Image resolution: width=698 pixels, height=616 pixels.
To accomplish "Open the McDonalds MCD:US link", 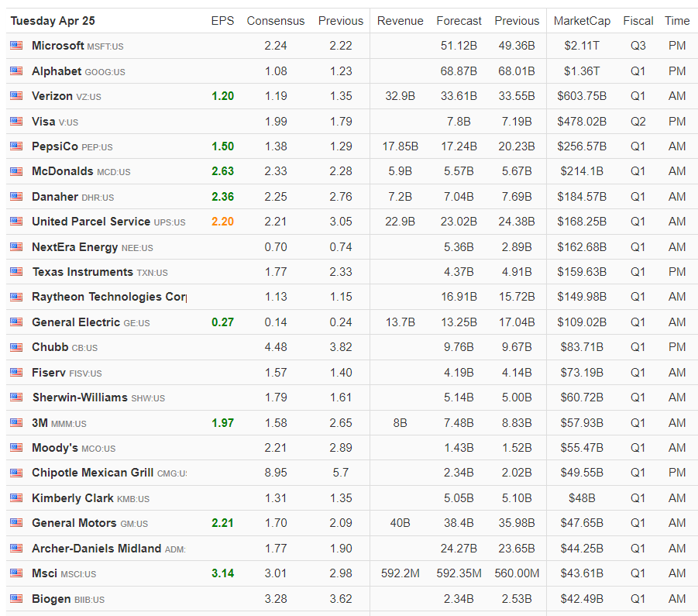I will pyautogui.click(x=81, y=171).
